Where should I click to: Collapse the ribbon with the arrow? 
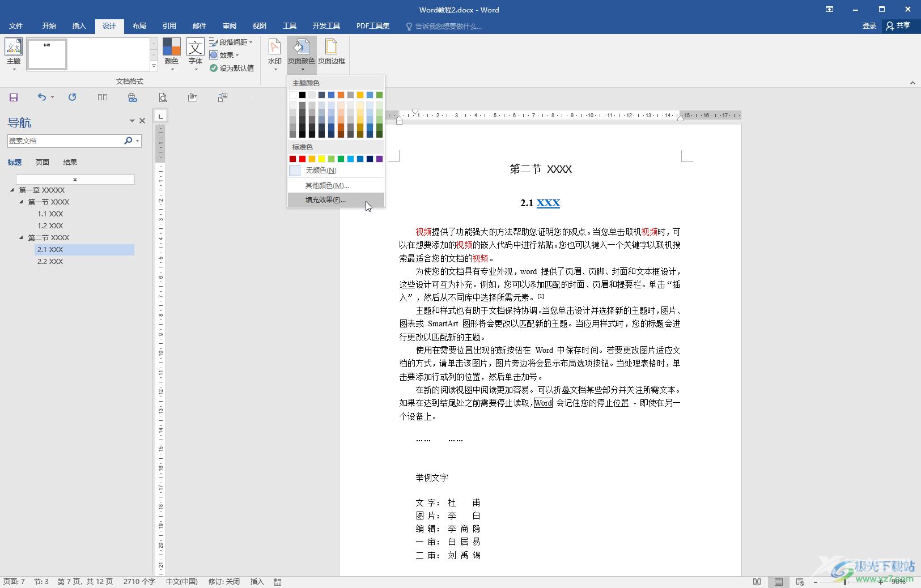coord(912,83)
